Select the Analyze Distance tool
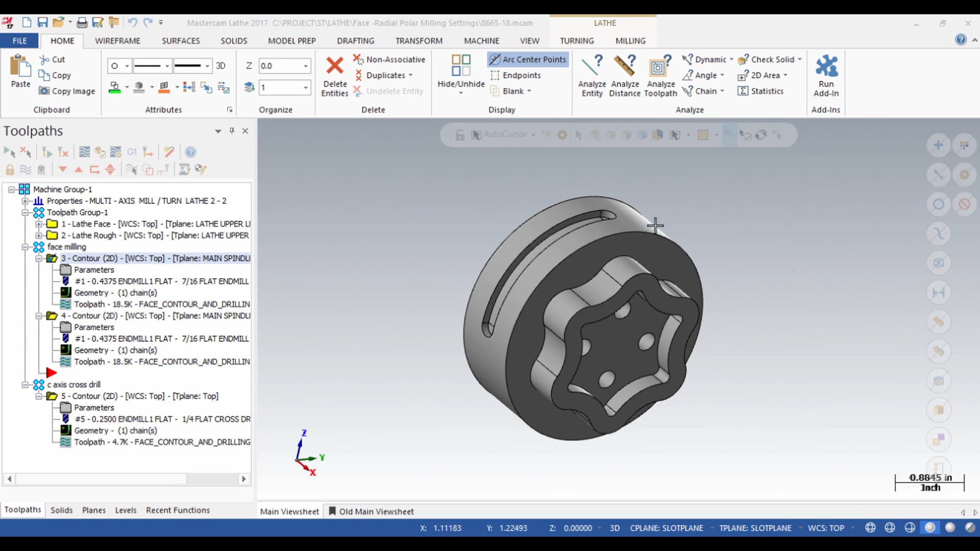The image size is (980, 551). click(625, 74)
